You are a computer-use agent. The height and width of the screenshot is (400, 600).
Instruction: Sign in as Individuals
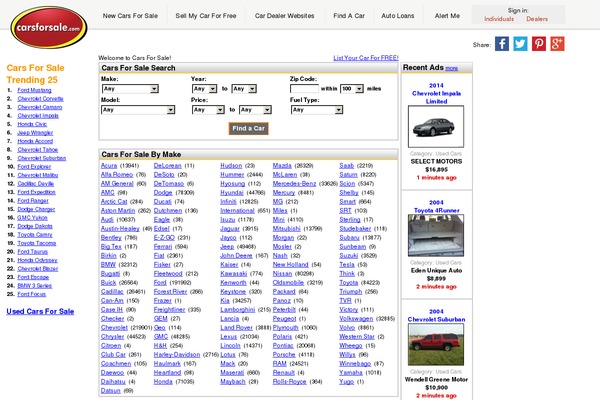pos(499,19)
